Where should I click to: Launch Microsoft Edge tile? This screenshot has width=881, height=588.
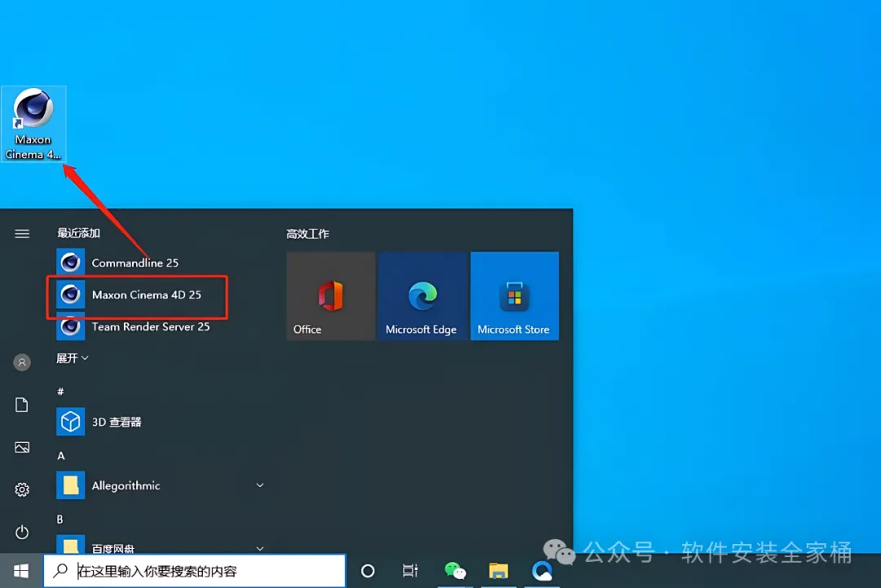point(422,296)
